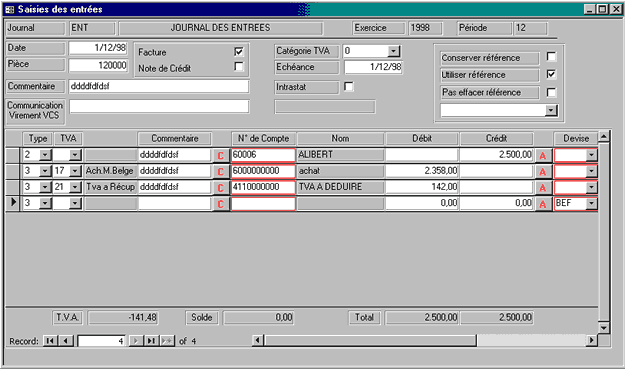Go to the next record
Image resolution: width=625 pixels, height=369 pixels.
[136, 341]
